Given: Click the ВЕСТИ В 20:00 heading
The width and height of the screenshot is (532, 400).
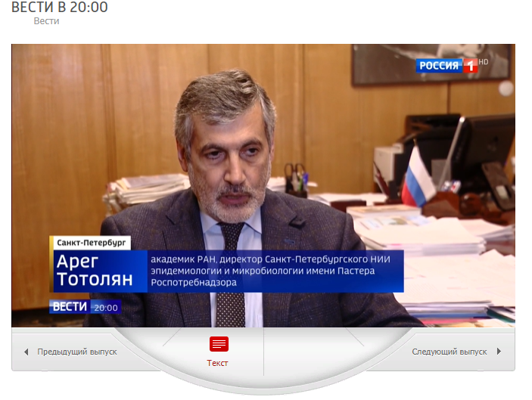Looking at the screenshot, I should pos(60,7).
